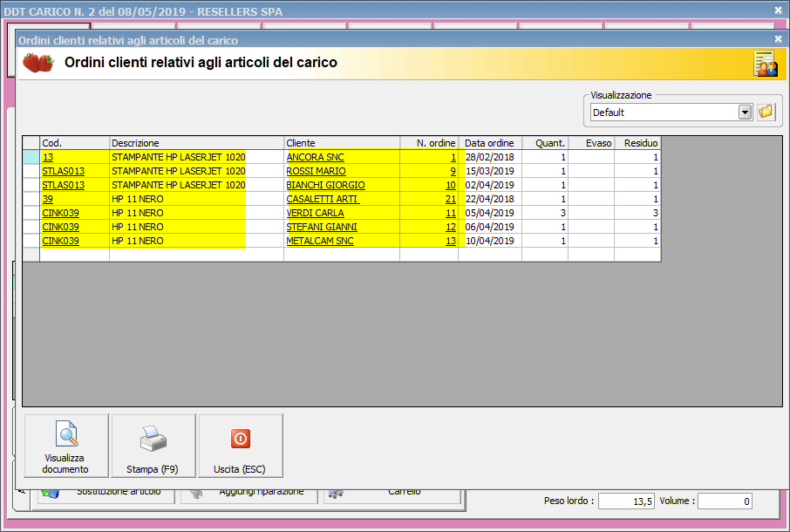Sort by the Cliente column header

[342, 143]
